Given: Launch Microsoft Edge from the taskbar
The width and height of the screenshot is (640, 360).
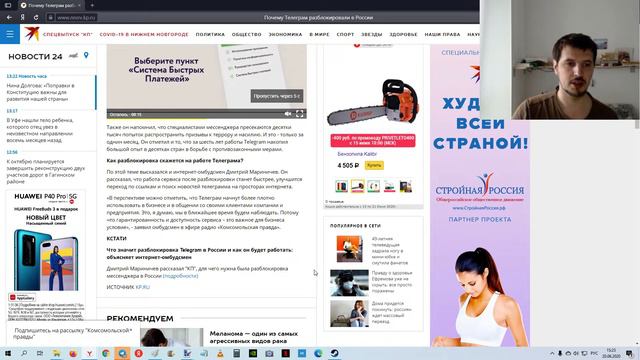Looking at the screenshot, I should tap(318, 353).
